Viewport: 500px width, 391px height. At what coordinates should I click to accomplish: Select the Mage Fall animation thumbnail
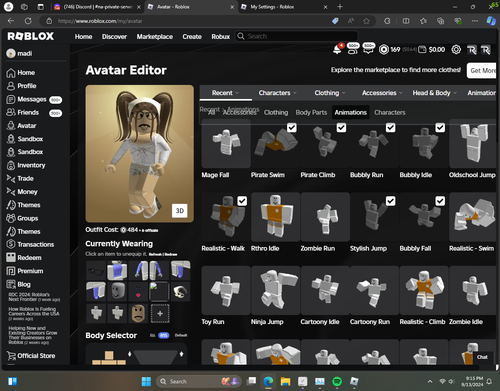click(x=226, y=144)
